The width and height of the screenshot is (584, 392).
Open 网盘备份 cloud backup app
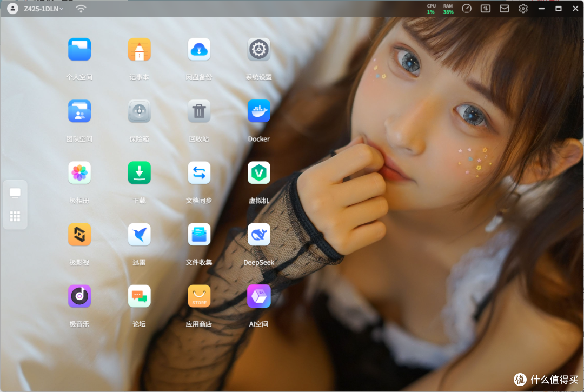[199, 50]
